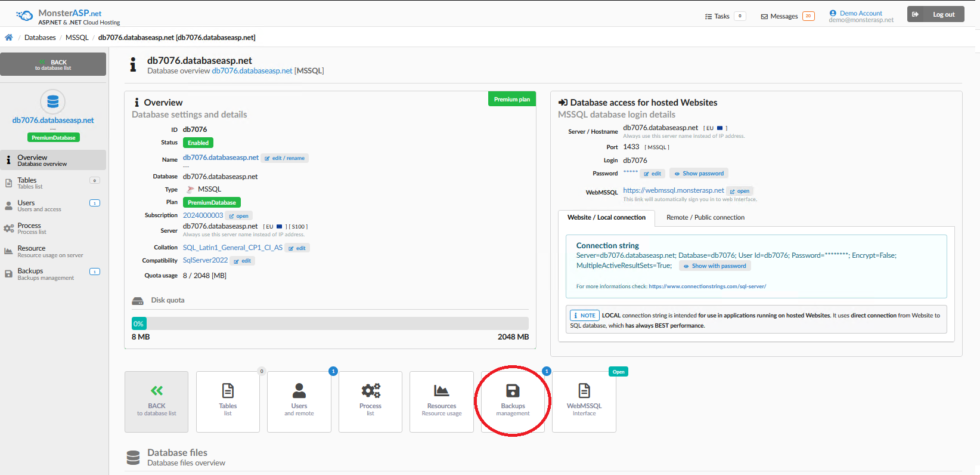Click the database icon in sidebar
Image resolution: width=980 pixels, height=475 pixels.
point(52,101)
